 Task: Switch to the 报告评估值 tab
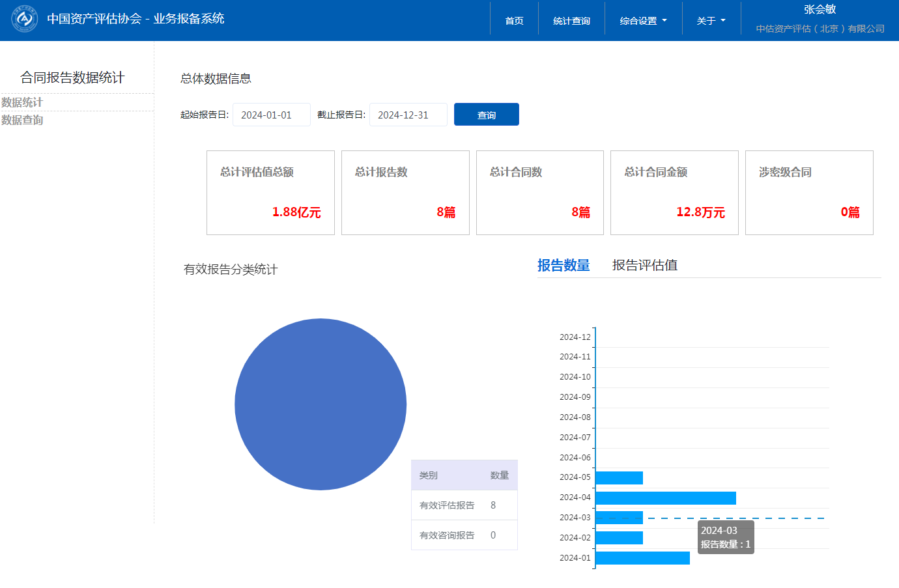644,265
